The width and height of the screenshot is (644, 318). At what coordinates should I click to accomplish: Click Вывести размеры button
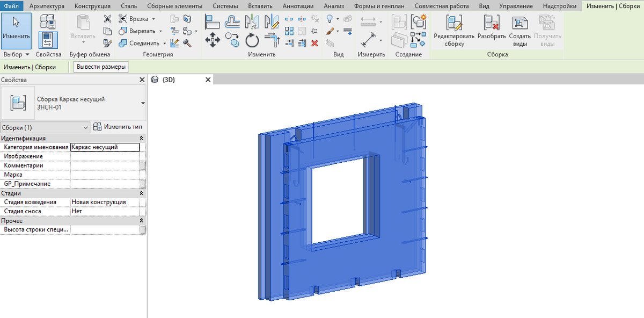tap(101, 67)
